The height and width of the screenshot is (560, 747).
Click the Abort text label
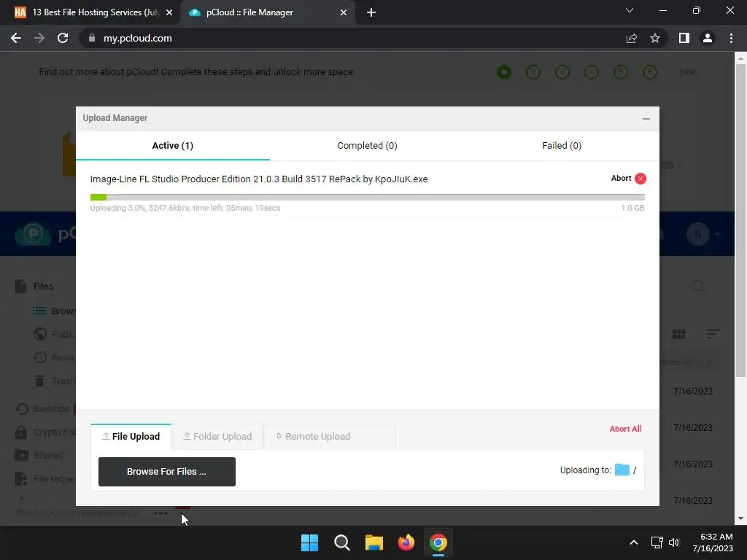point(621,178)
